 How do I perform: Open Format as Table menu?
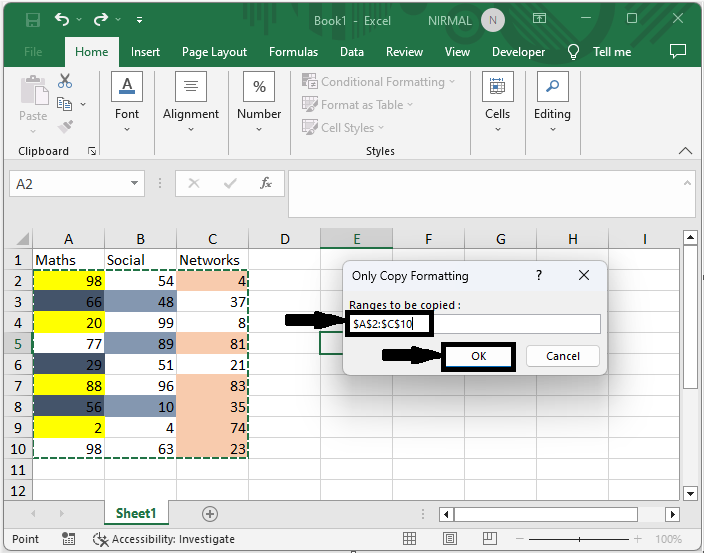click(x=357, y=105)
